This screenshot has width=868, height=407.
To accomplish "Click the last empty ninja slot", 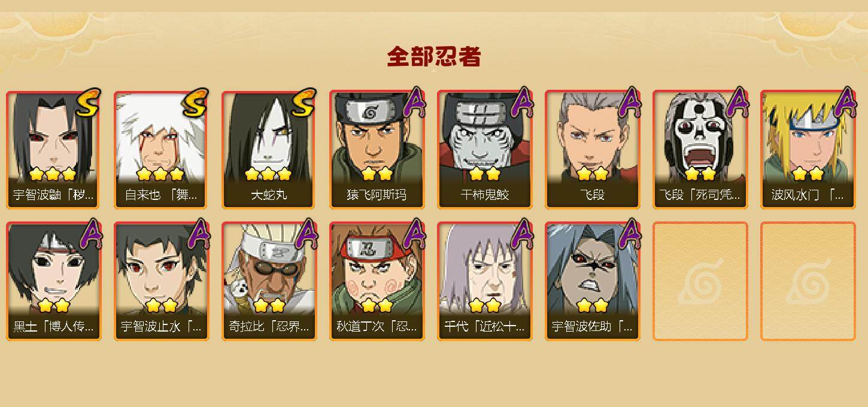I will pyautogui.click(x=808, y=281).
